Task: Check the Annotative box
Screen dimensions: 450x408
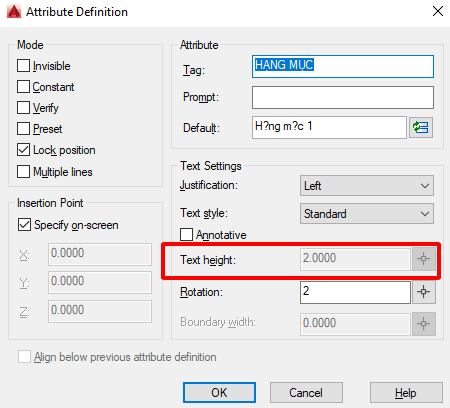Action: (186, 234)
